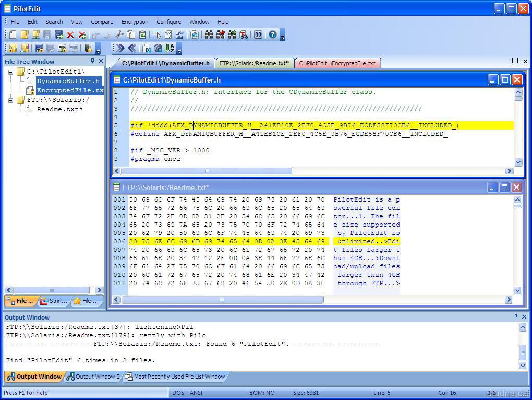Image resolution: width=532 pixels, height=400 pixels.
Task: Click the New file toolbar icon
Action: (x=13, y=35)
